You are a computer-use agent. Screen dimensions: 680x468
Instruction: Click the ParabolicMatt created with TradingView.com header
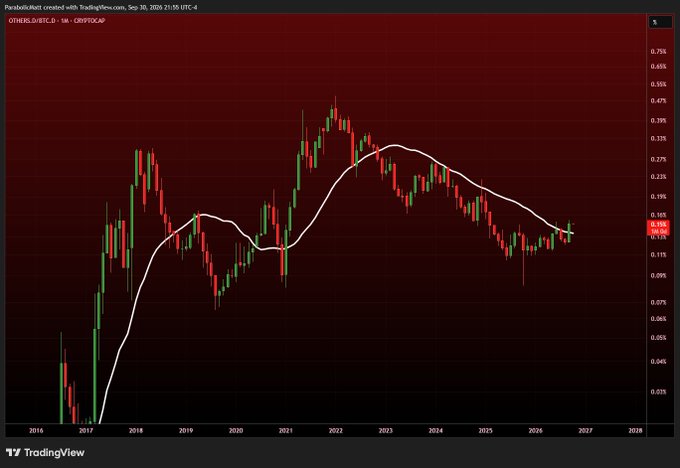pos(101,7)
